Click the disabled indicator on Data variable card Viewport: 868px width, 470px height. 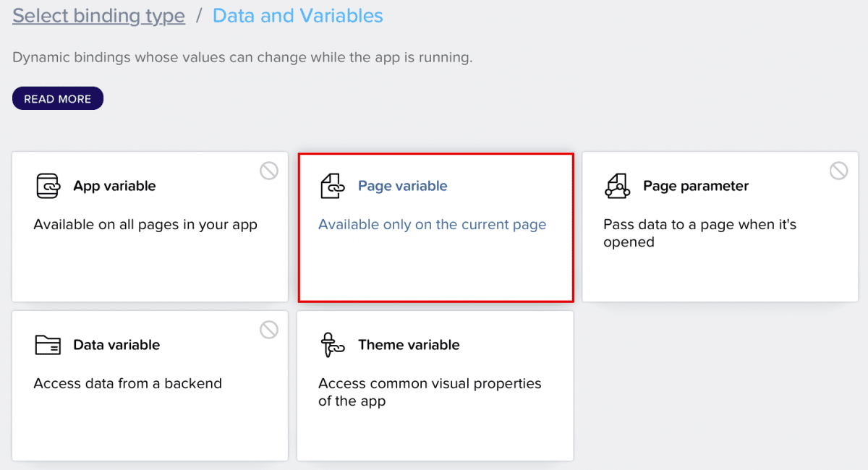click(x=269, y=330)
